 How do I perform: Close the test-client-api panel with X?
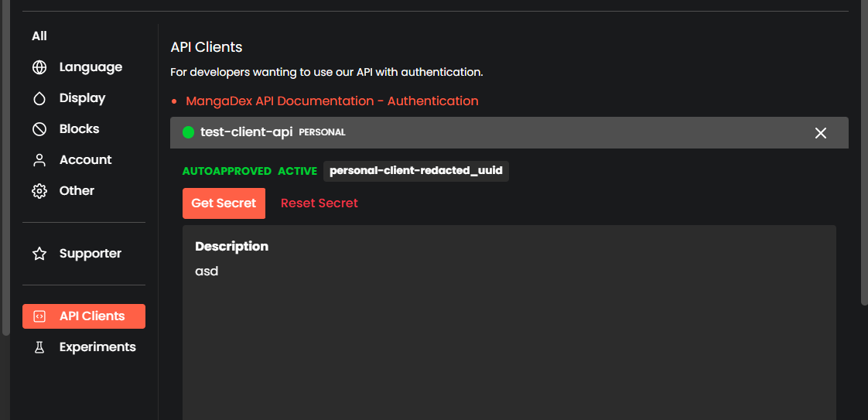point(820,133)
